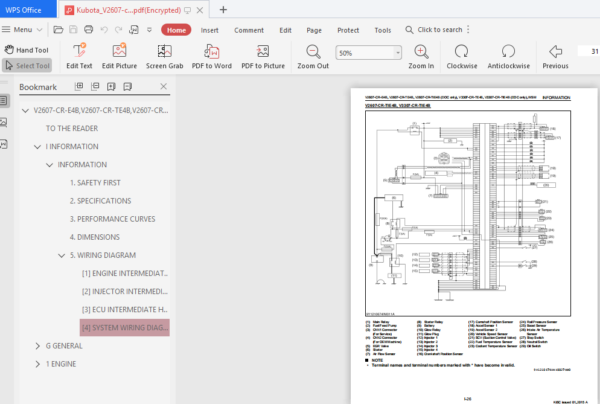Click the Zoom In magnifier
This screenshot has width=600, height=404.
421,56
